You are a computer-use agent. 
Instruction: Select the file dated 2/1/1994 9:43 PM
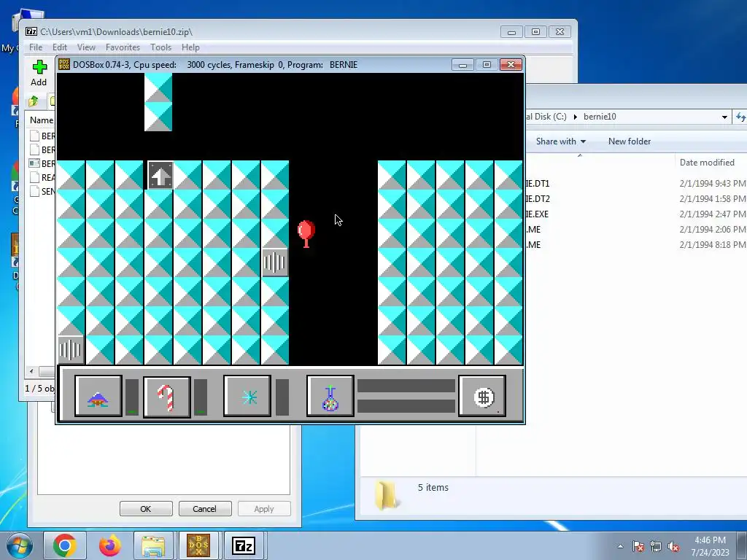click(636, 183)
